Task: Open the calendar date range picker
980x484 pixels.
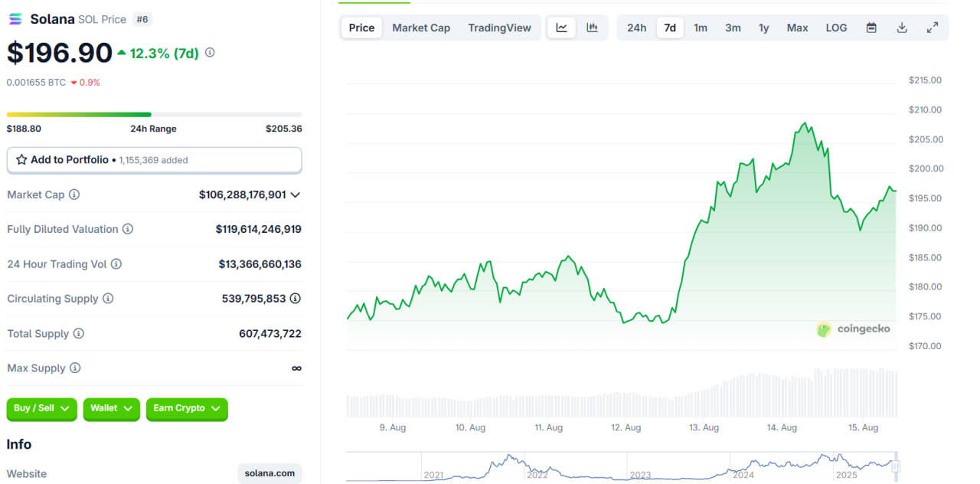Action: click(x=871, y=28)
